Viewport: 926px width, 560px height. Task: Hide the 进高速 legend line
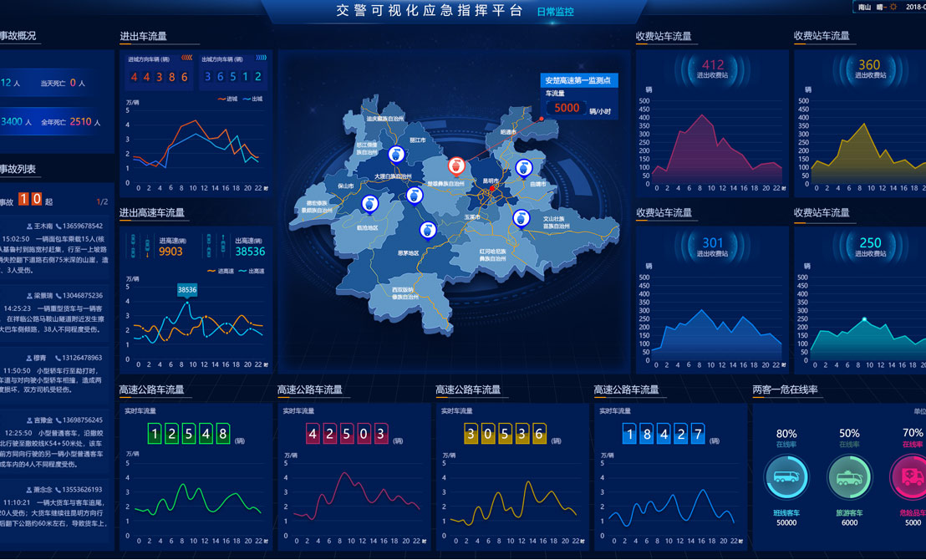[227, 271]
